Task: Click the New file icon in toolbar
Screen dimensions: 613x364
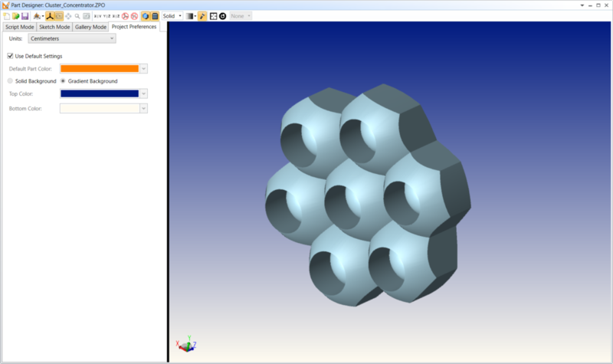Action: tap(7, 16)
